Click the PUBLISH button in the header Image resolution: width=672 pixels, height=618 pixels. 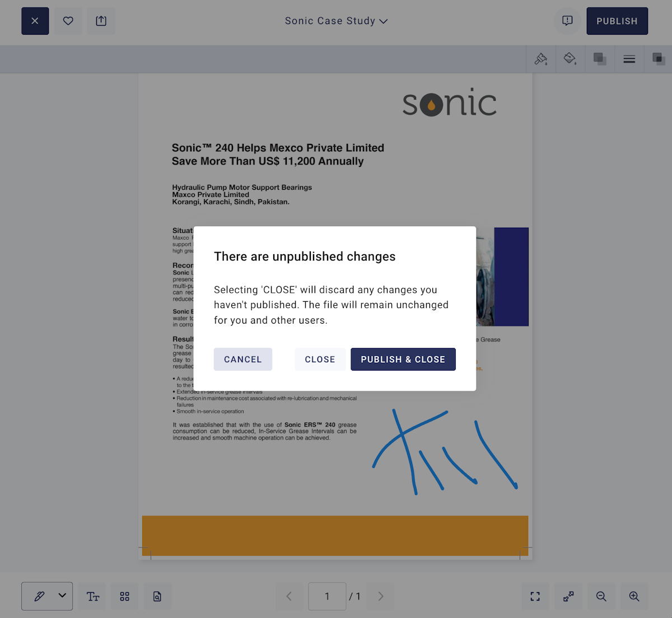click(617, 21)
